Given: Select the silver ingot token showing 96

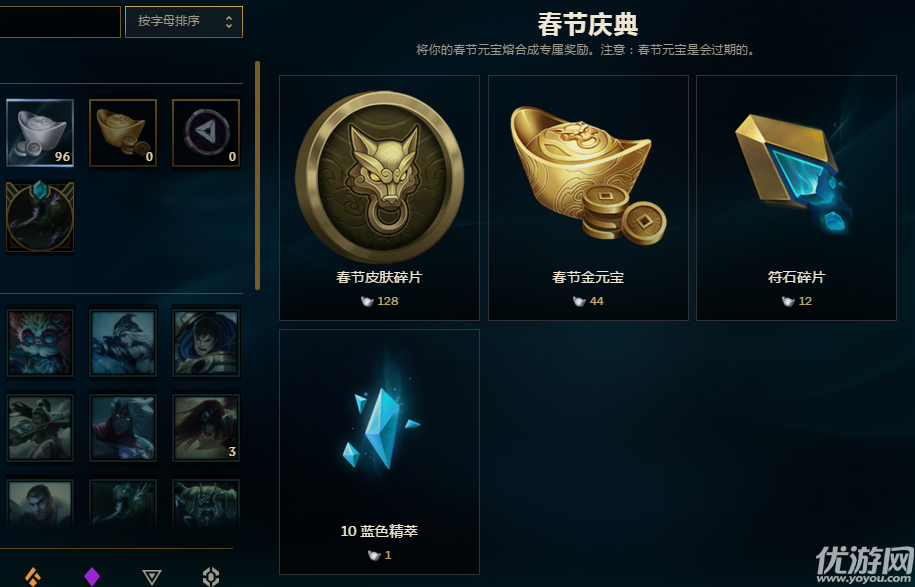Looking at the screenshot, I should 40,133.
